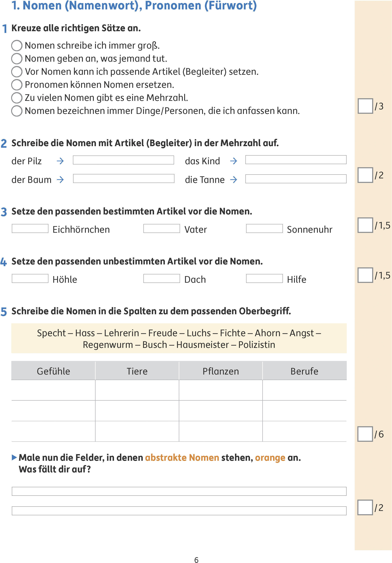The image size is (392, 563).
Task: Click the arrow after 'der Baum'
Action: click(60, 180)
